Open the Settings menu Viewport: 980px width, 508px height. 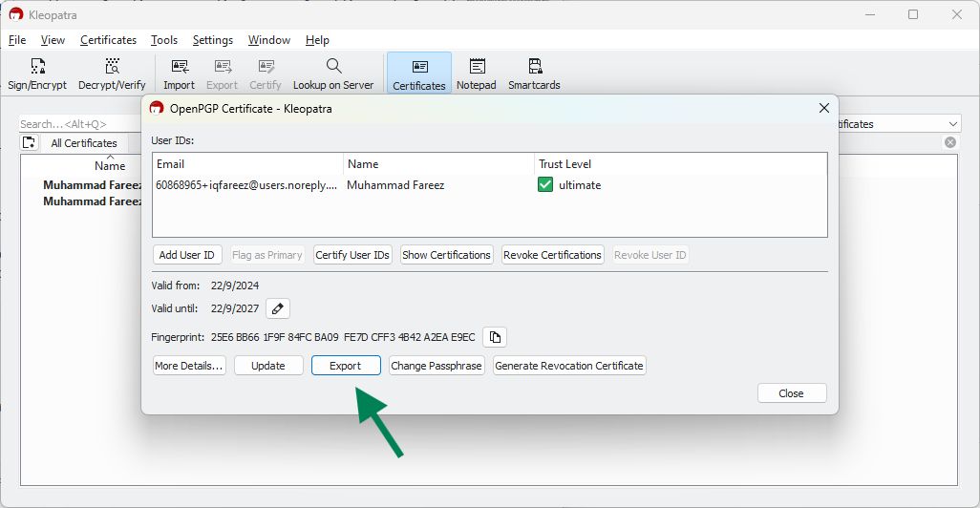click(212, 40)
